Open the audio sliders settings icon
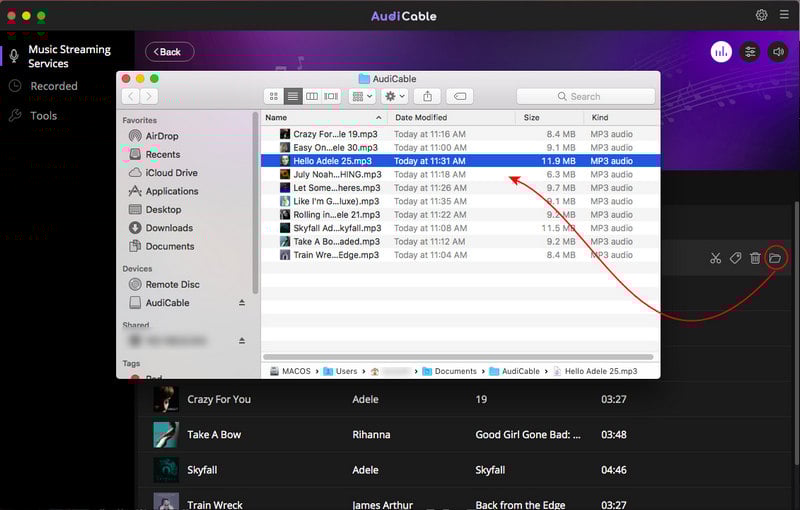Screen dimensions: 800x510 pos(749,52)
